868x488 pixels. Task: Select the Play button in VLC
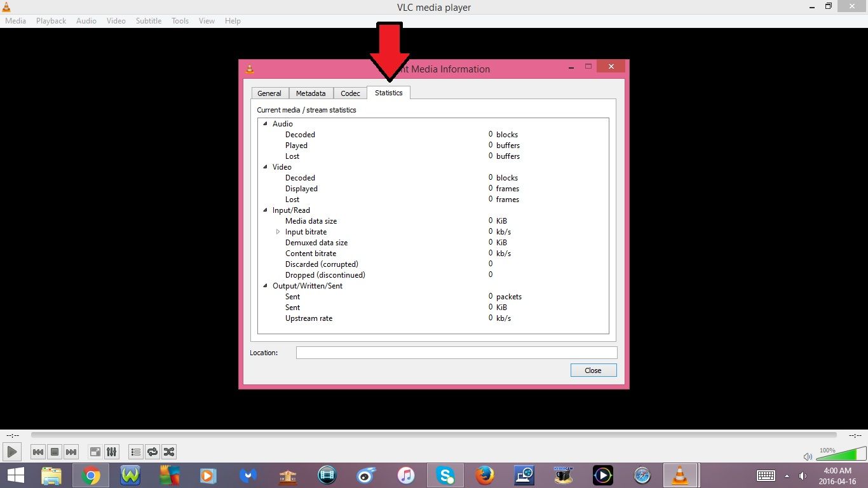click(11, 452)
